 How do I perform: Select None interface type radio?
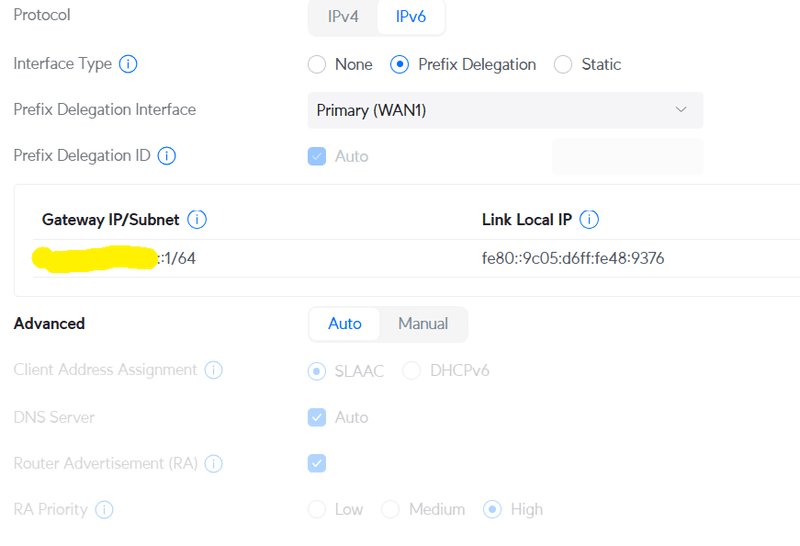pyautogui.click(x=317, y=65)
